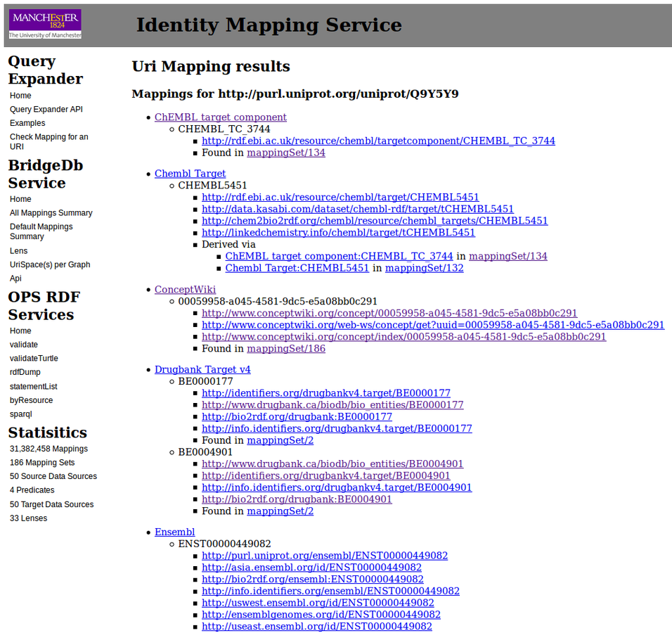Open Ensembl heading link
672x633 pixels.
point(174,532)
